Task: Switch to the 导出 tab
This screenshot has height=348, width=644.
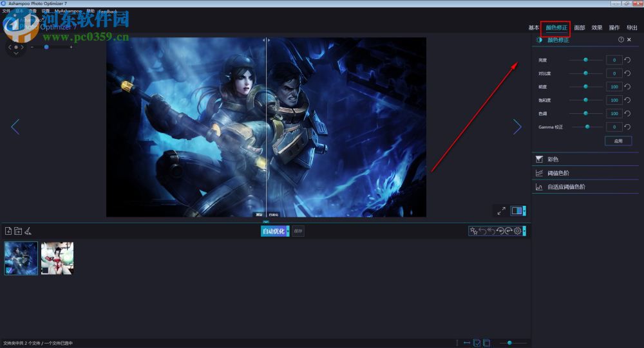Action: pos(632,28)
